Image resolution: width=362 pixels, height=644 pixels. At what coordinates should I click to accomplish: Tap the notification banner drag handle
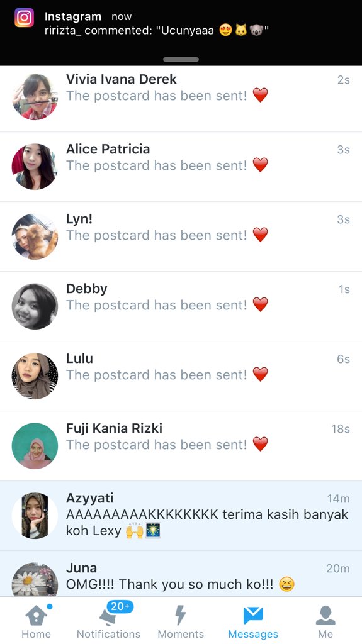[x=181, y=60]
